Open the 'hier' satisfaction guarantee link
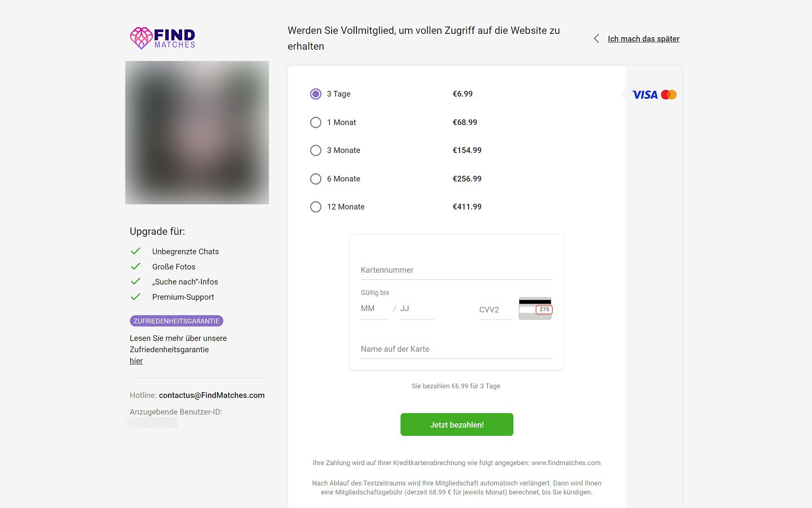Screen dimensions: 812x508 click(136, 361)
